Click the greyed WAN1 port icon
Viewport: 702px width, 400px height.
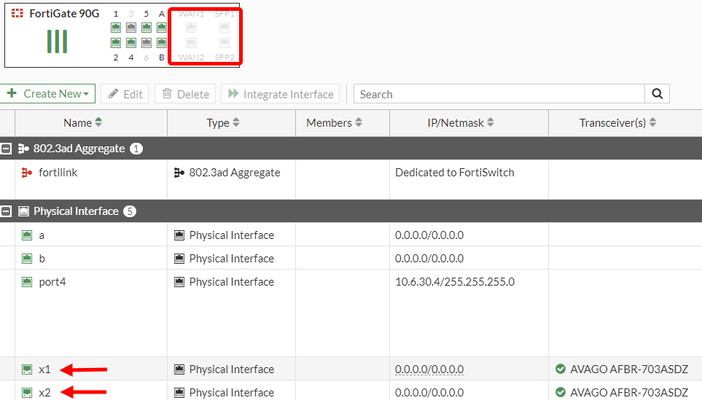click(x=191, y=28)
